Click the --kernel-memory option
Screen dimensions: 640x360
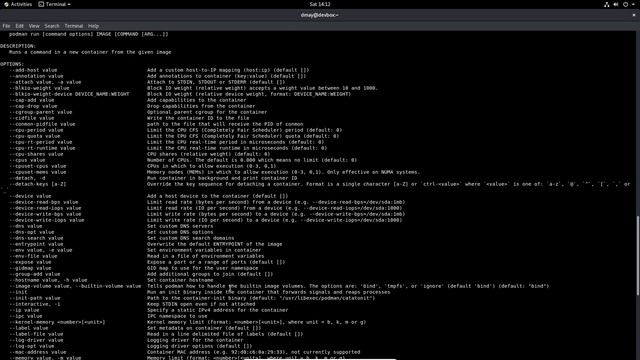pyautogui.click(x=58, y=322)
